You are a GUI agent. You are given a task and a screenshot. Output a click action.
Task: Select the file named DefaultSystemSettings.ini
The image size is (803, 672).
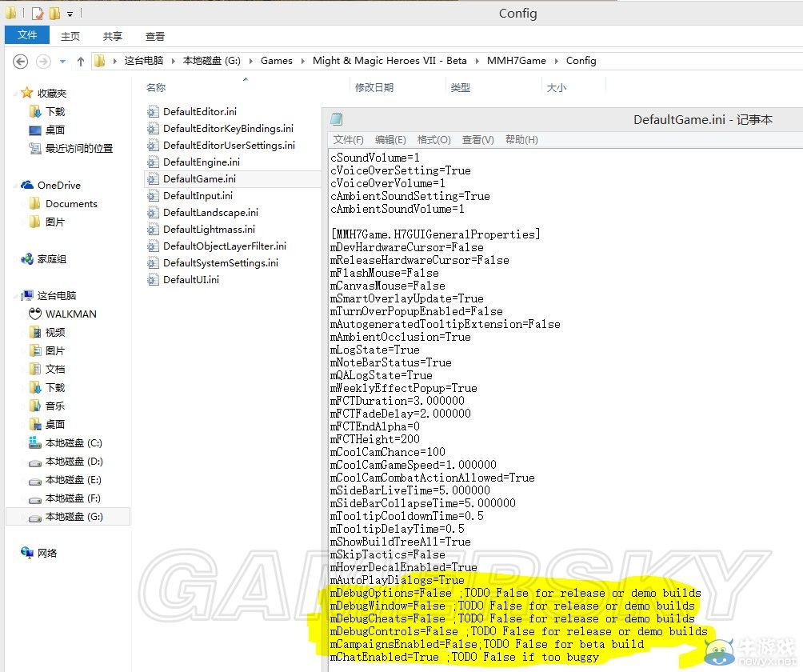(x=221, y=262)
